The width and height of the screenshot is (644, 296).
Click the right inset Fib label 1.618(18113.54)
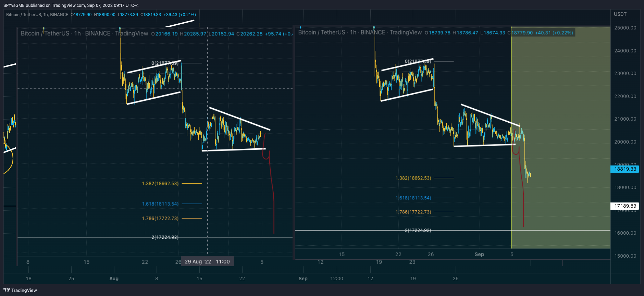pos(413,198)
